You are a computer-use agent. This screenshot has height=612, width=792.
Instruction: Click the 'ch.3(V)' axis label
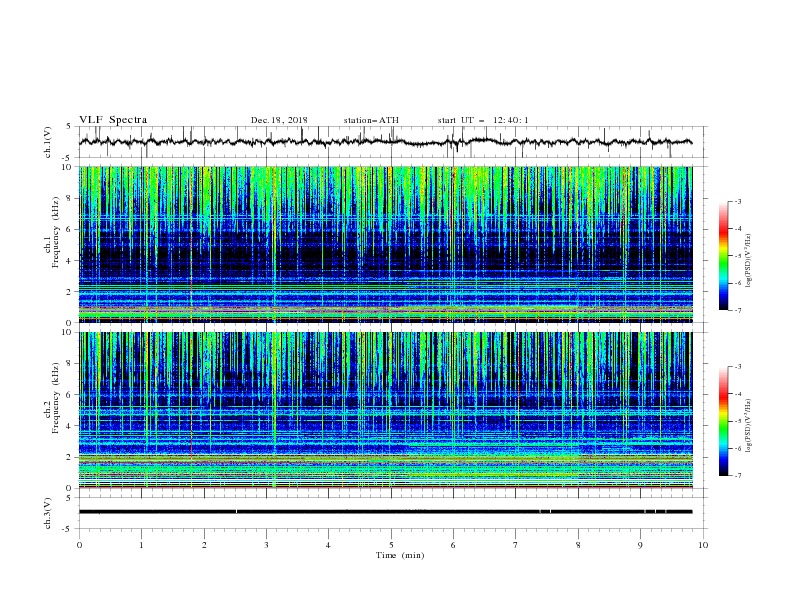pyautogui.click(x=48, y=513)
